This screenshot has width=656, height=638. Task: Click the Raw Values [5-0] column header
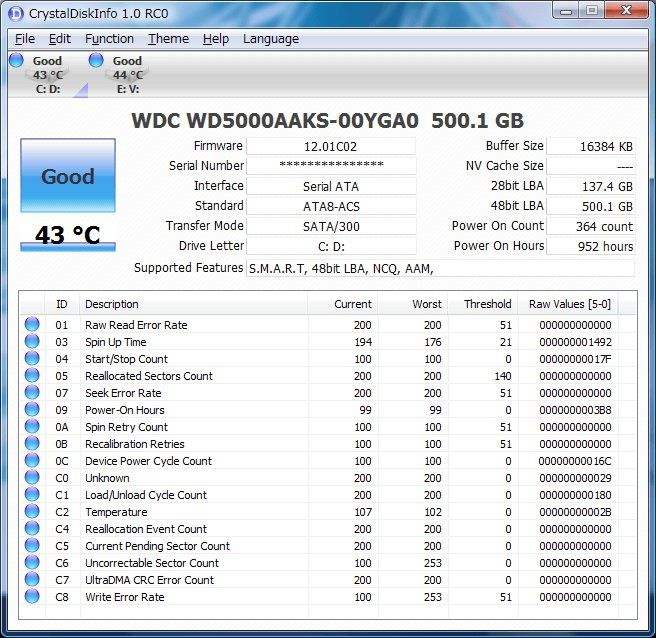568,304
